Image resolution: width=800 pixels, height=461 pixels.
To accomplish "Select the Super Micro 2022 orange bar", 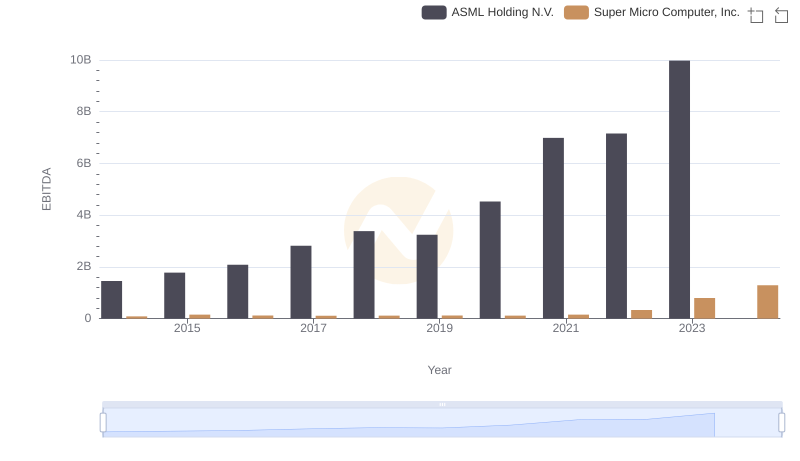I will (x=641, y=314).
